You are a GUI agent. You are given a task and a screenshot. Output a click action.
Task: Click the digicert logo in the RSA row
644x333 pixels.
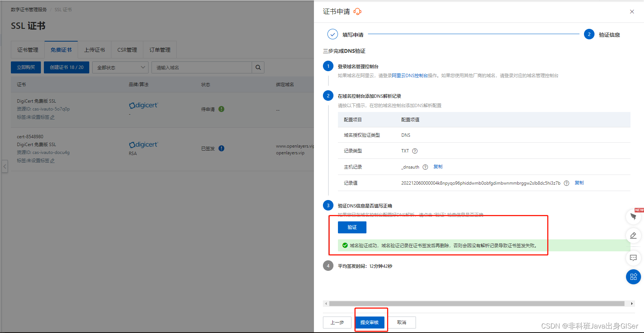click(144, 145)
